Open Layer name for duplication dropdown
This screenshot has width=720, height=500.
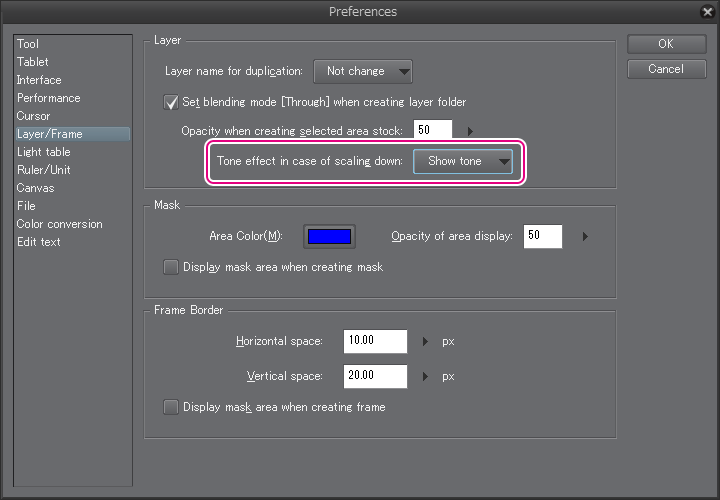pyautogui.click(x=363, y=72)
